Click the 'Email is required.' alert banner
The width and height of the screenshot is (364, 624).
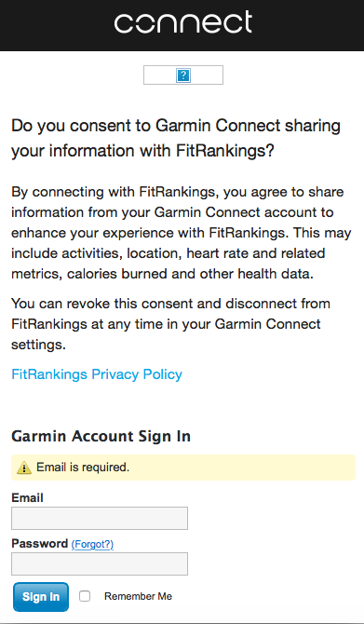coord(183,468)
